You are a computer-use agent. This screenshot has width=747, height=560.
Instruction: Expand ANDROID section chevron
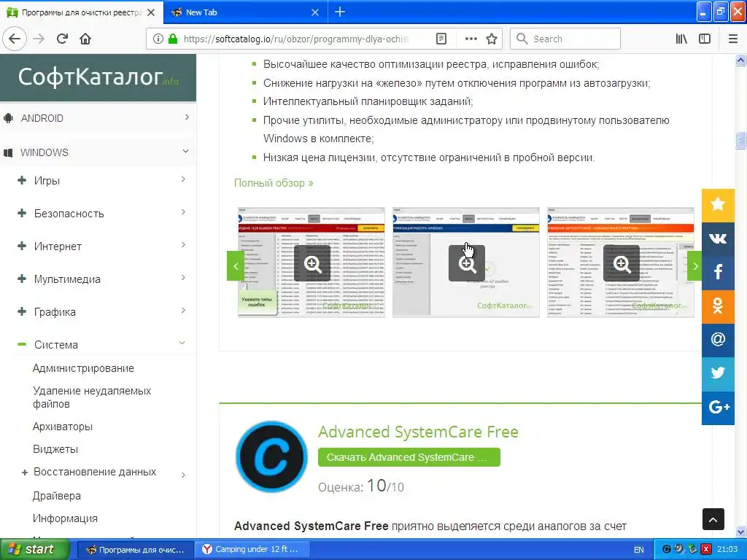click(x=187, y=117)
